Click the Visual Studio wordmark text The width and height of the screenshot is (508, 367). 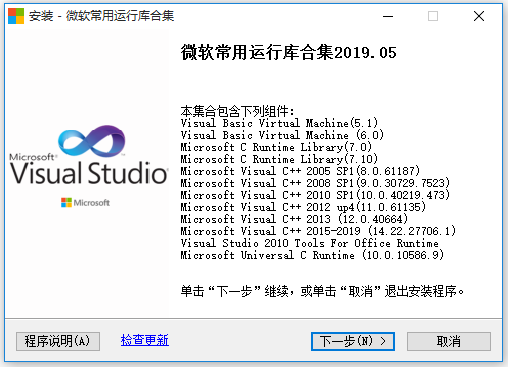(x=89, y=173)
